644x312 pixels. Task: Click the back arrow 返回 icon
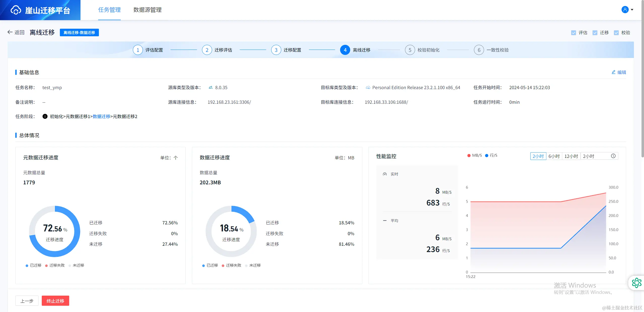pos(10,32)
